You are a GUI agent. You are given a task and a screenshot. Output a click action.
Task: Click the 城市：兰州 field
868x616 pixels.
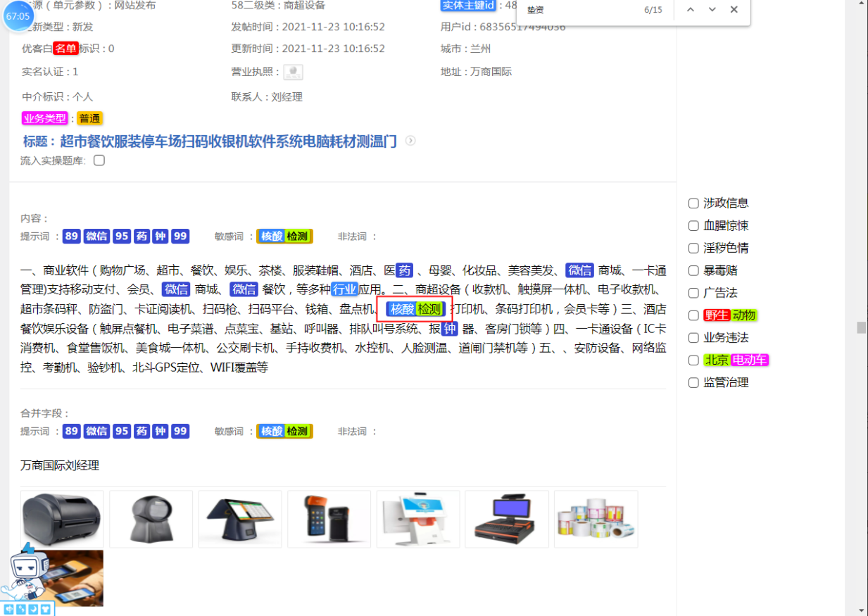(x=466, y=49)
